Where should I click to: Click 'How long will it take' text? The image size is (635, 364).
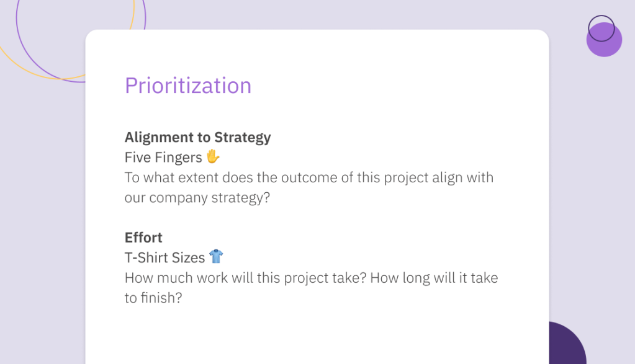[x=434, y=278]
